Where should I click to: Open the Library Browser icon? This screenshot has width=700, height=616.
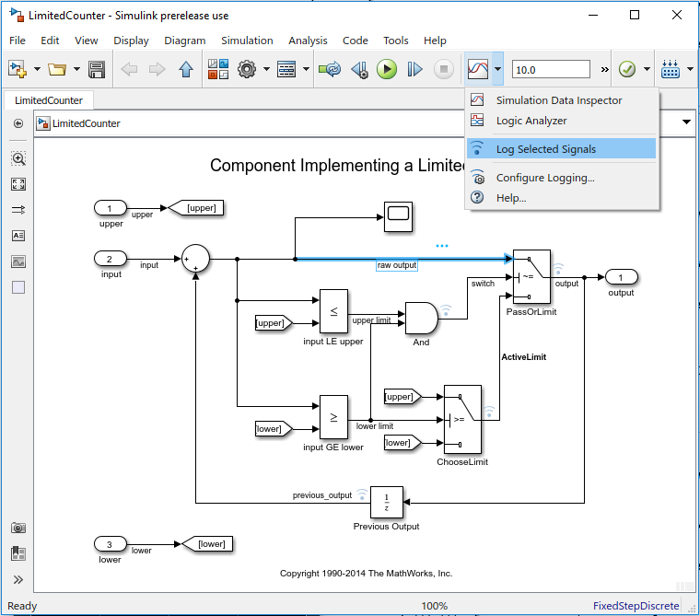click(218, 70)
